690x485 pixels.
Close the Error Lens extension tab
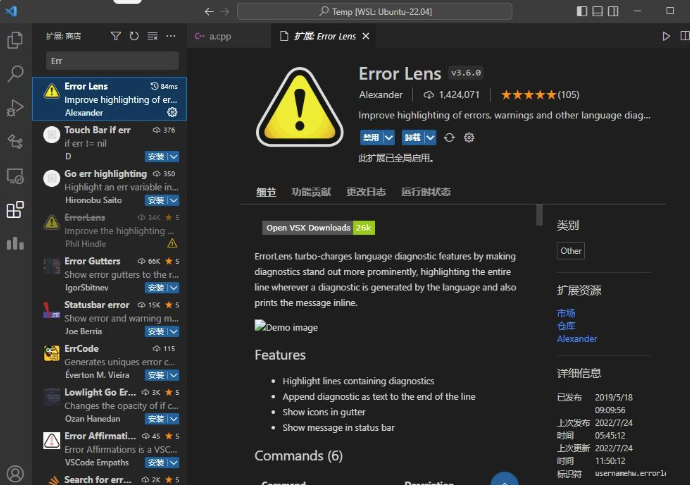pos(366,36)
